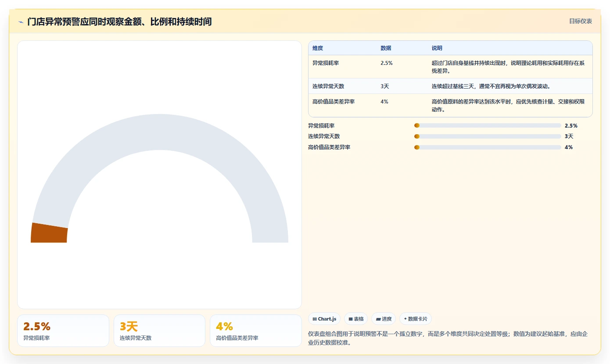Open the 3天 连续异常天数 data card

click(x=159, y=331)
